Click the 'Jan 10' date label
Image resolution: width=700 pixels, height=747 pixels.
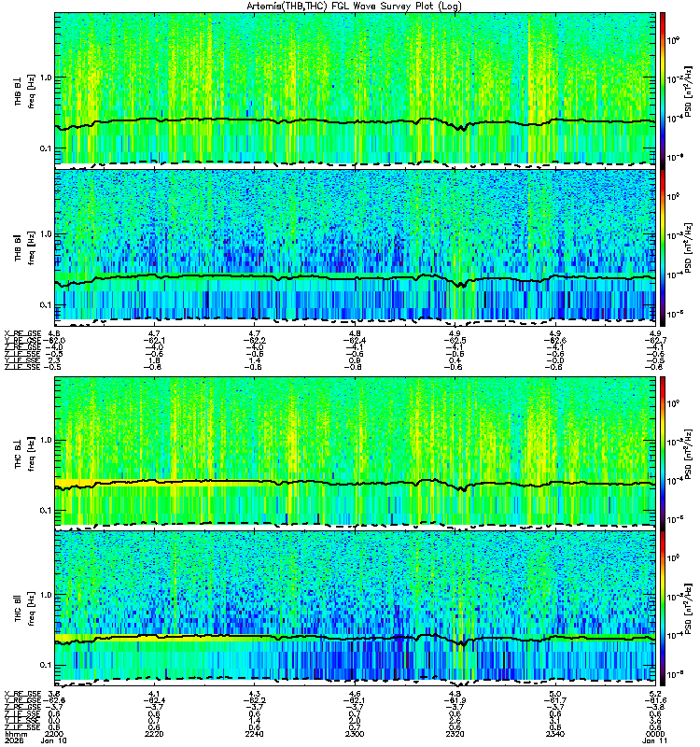pos(54,740)
